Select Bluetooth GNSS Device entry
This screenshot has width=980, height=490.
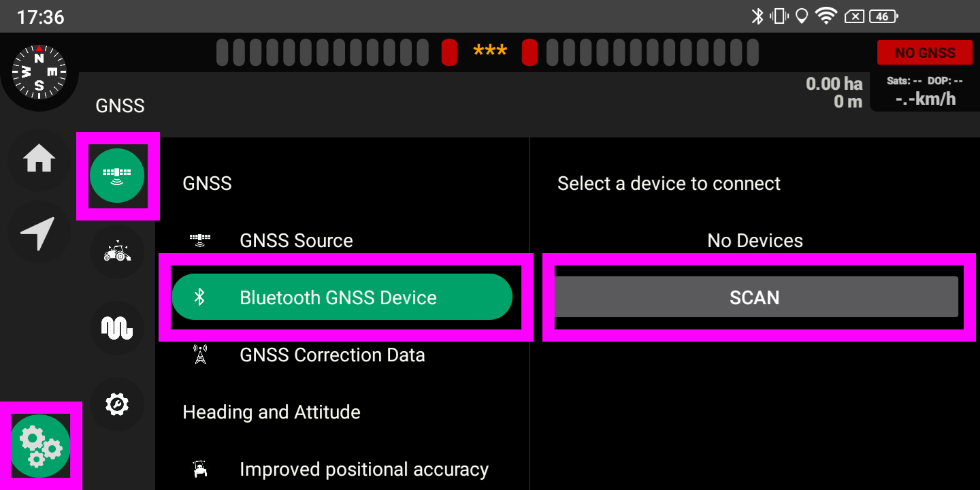pos(342,297)
